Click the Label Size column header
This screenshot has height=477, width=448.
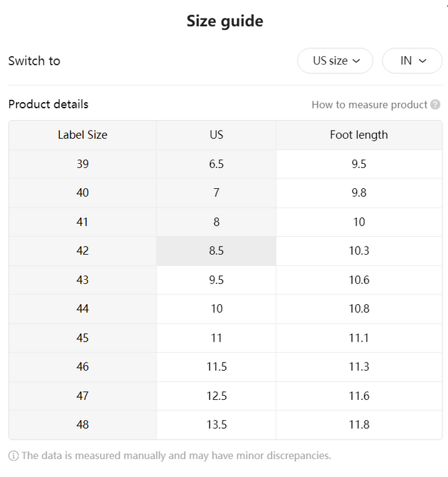click(x=83, y=135)
